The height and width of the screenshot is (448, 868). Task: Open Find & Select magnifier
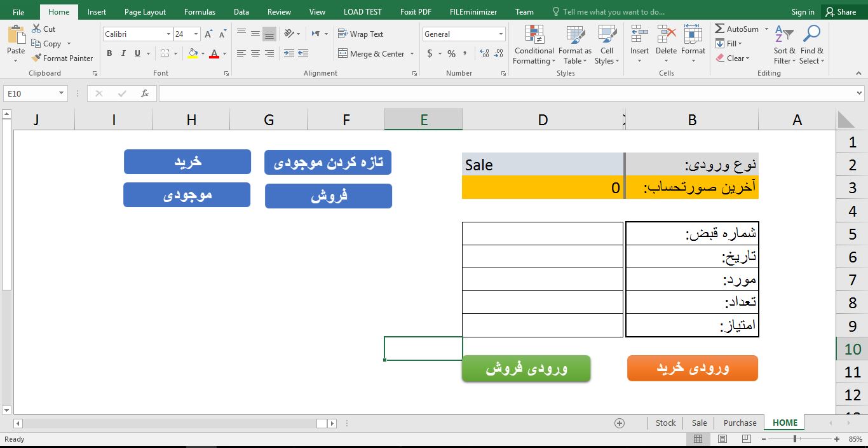point(811,45)
